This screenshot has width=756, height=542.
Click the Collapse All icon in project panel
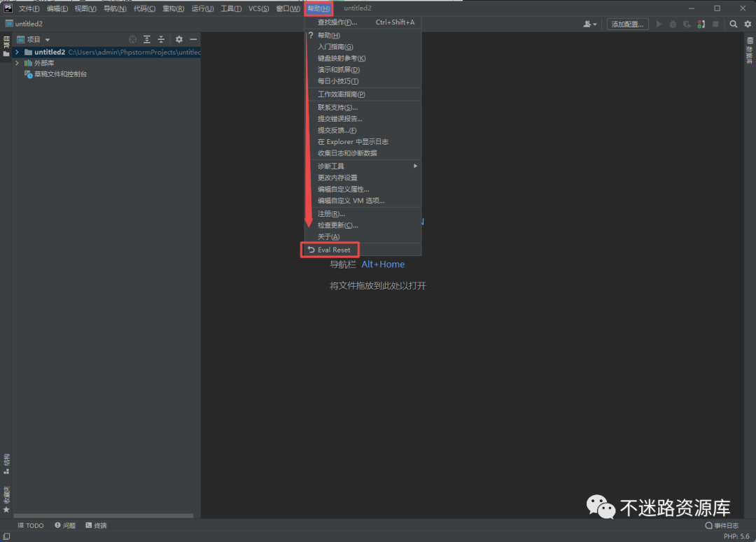(161, 39)
